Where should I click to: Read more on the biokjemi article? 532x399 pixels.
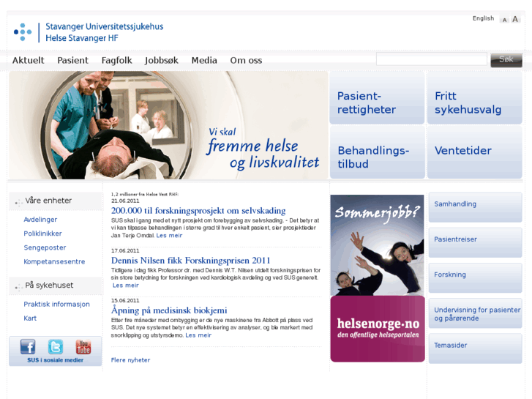[x=198, y=335]
